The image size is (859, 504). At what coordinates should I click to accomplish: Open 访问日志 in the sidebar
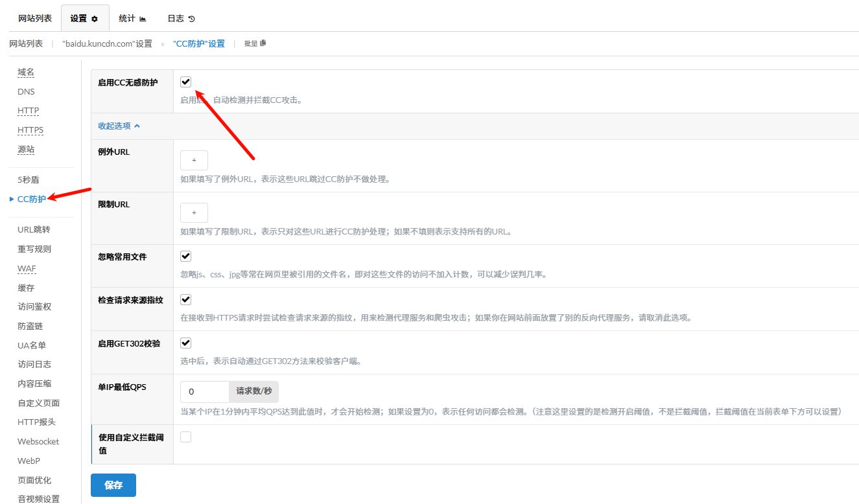[34, 364]
